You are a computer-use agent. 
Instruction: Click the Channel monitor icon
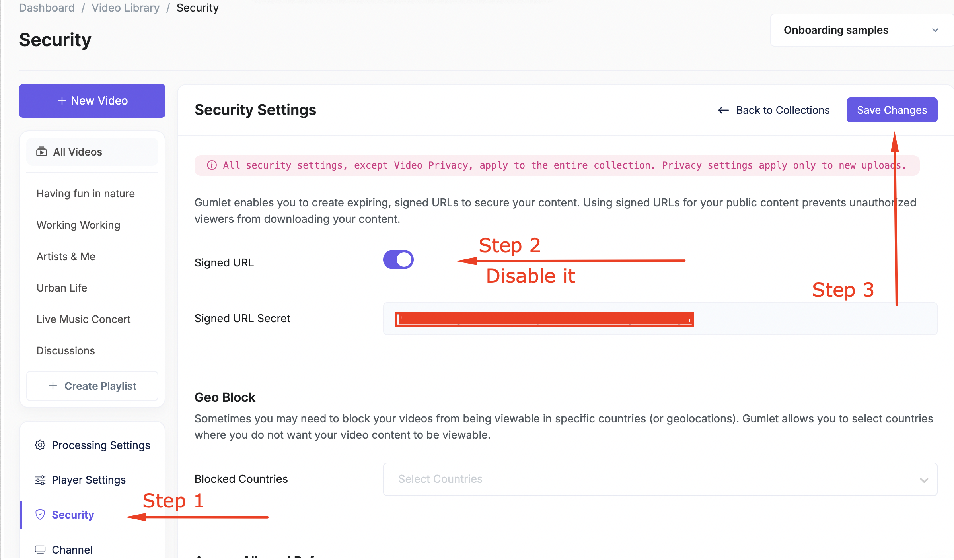click(40, 550)
